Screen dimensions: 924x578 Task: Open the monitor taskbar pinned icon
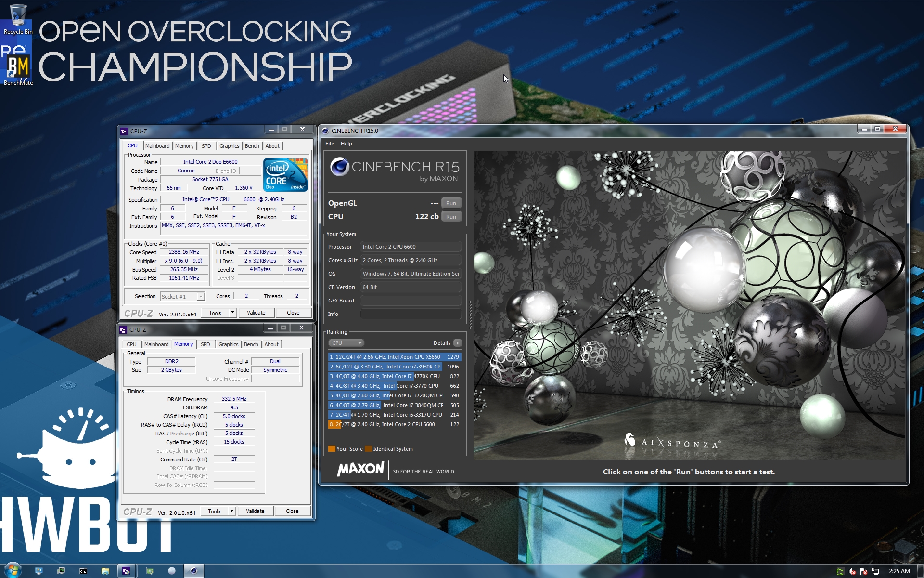tap(61, 571)
